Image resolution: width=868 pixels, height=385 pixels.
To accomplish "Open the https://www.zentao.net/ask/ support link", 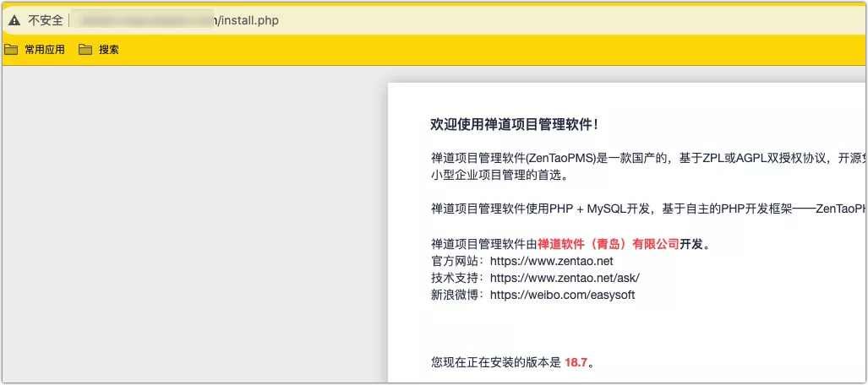I will pyautogui.click(x=565, y=278).
